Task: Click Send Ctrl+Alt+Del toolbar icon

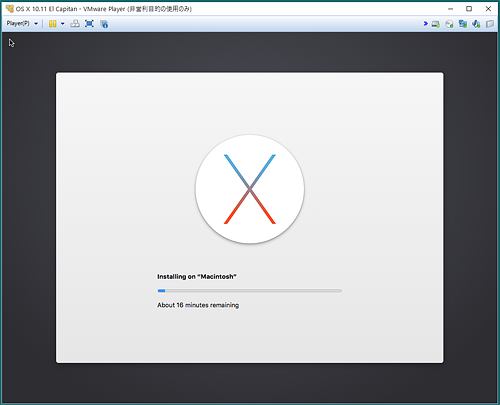Action: (x=75, y=24)
